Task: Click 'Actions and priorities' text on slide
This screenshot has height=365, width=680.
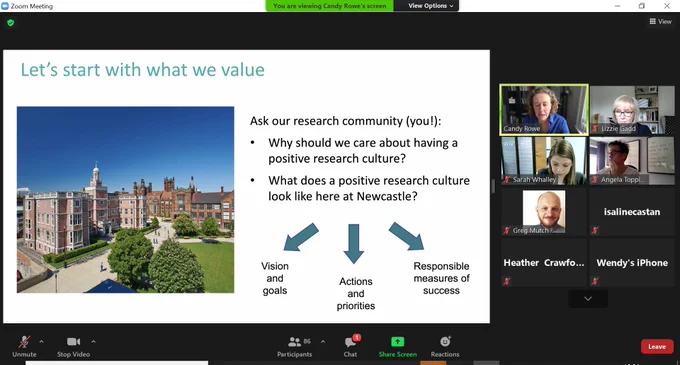Action: [356, 293]
